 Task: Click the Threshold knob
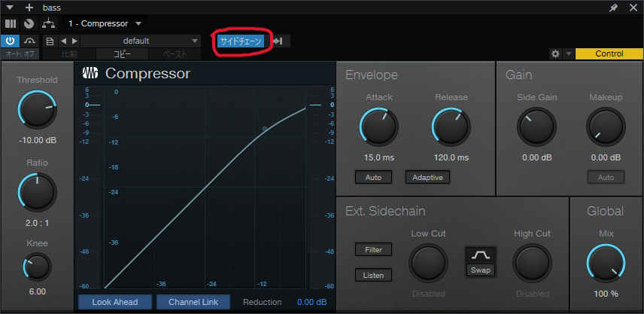click(37, 110)
